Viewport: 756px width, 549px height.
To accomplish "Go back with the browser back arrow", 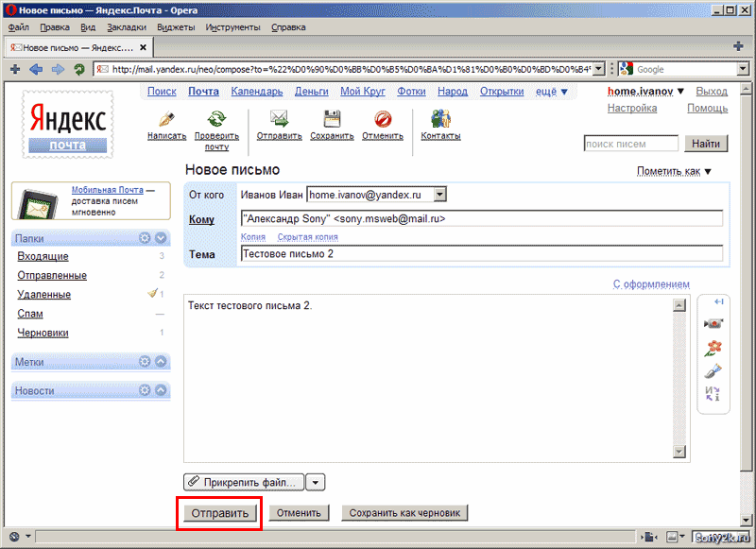I will 36,69.
